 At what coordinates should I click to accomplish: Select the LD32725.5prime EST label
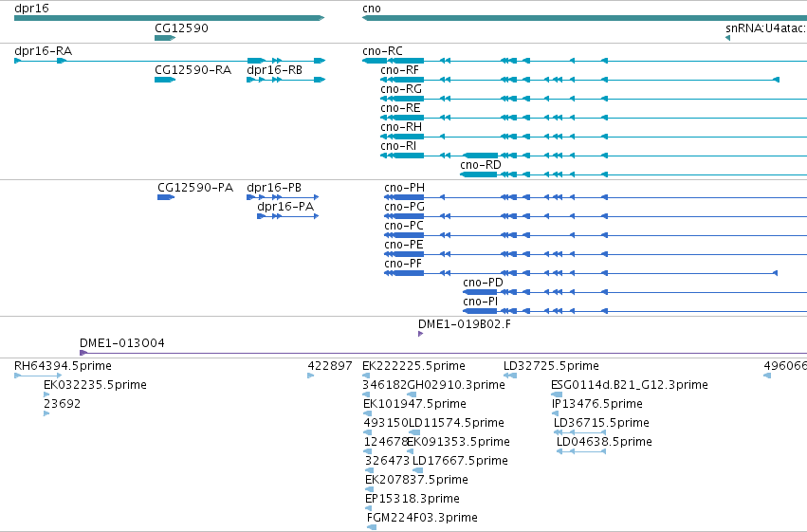click(551, 366)
